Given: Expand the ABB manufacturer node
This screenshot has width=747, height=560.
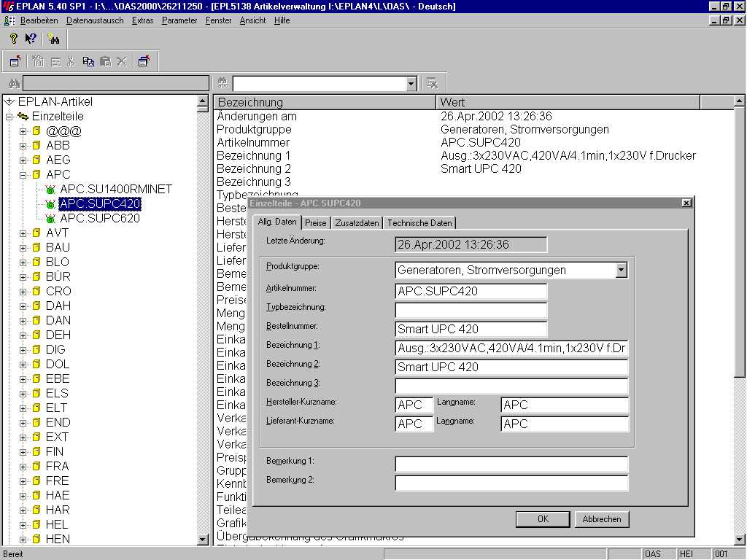Looking at the screenshot, I should (23, 146).
